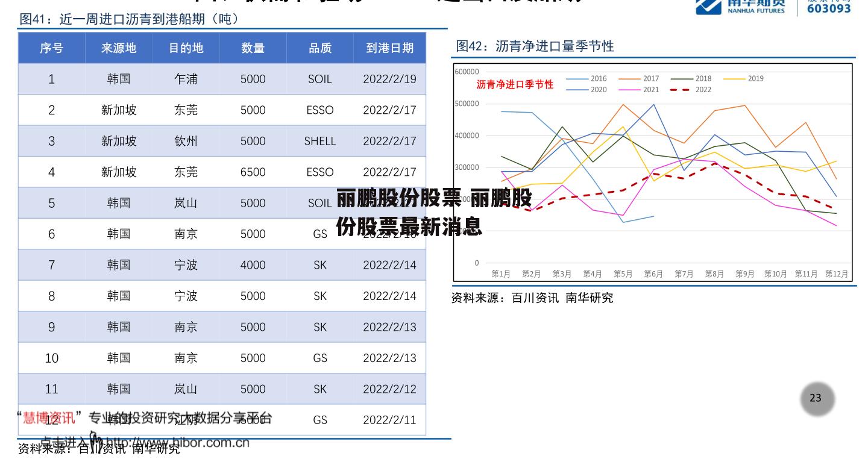The height and width of the screenshot is (459, 868).
Task: Select the 2022/2/12 arrival date cell
Action: point(389,389)
